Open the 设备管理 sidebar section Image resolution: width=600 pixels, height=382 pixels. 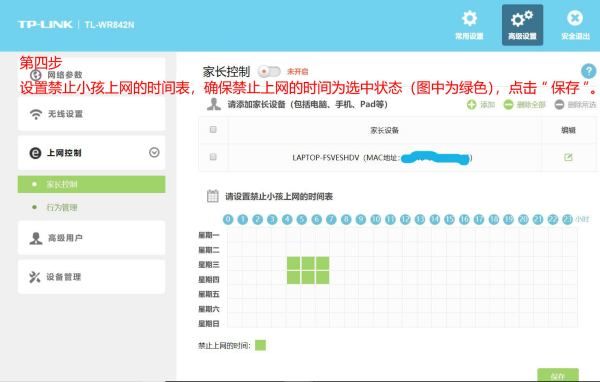click(91, 277)
